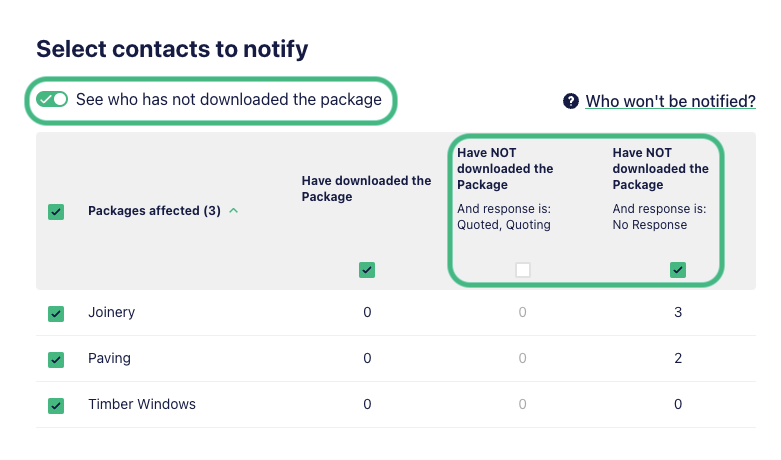Image resolution: width=781 pixels, height=460 pixels.
Task: Click the Packages affected (3) header text
Action: point(154,211)
